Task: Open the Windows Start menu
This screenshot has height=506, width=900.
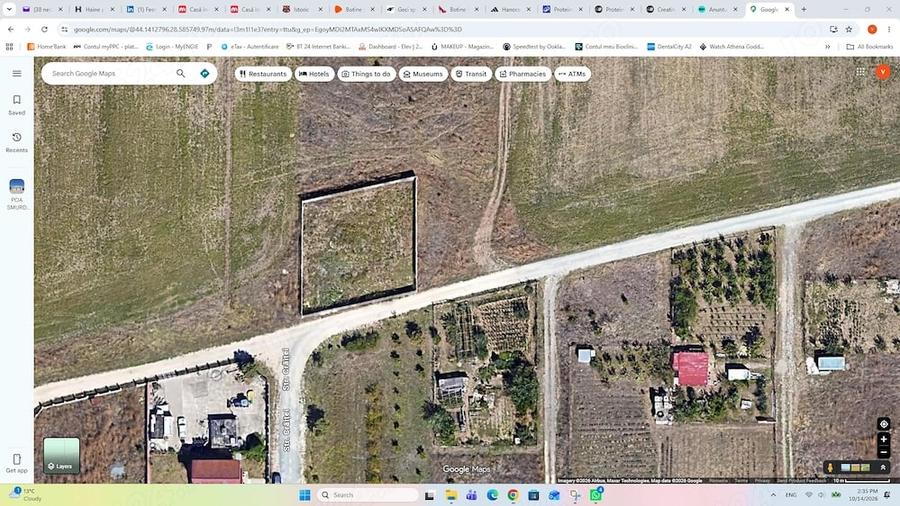Action: (x=305, y=495)
